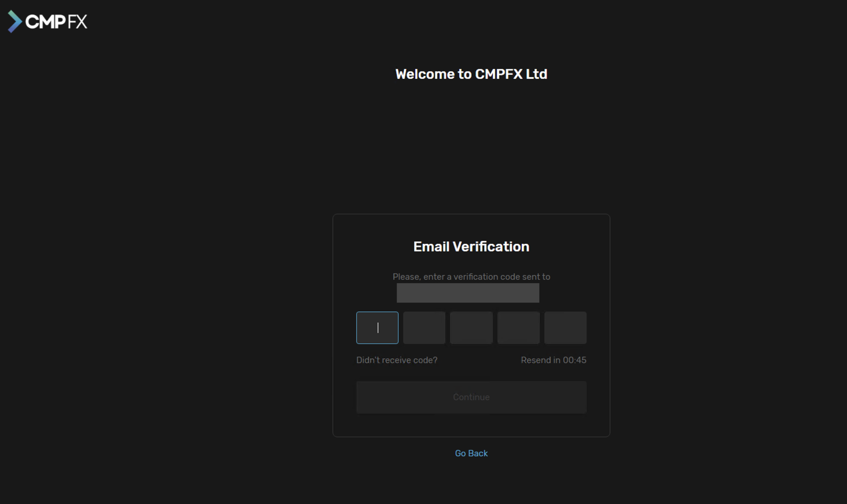Click the CMPFX logo
The height and width of the screenshot is (504, 847).
pos(47,21)
